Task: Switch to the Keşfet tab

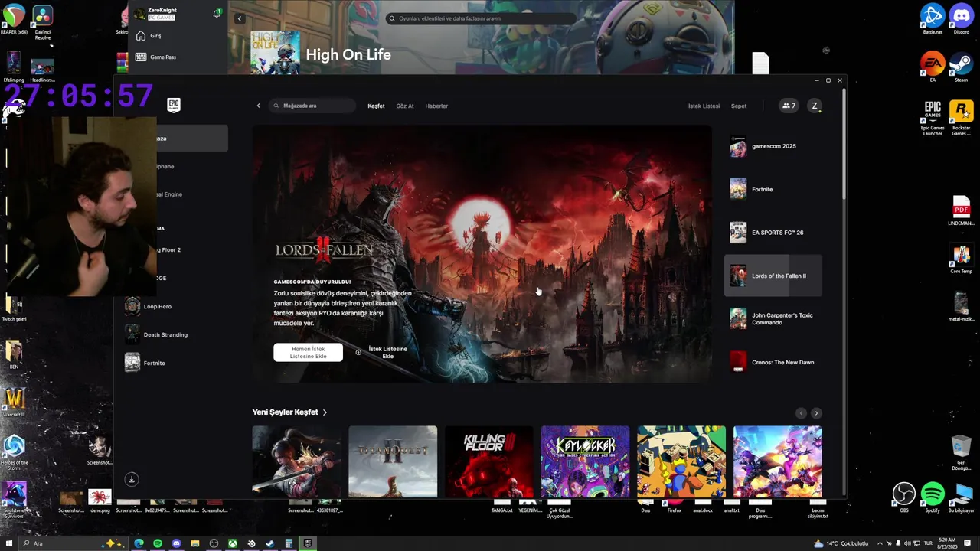Action: (376, 106)
